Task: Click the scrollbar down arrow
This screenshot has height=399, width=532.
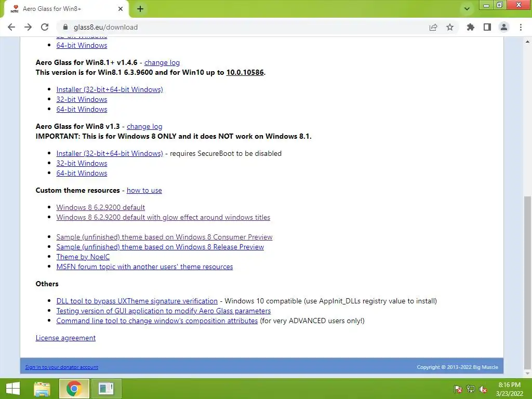Action: click(527, 374)
